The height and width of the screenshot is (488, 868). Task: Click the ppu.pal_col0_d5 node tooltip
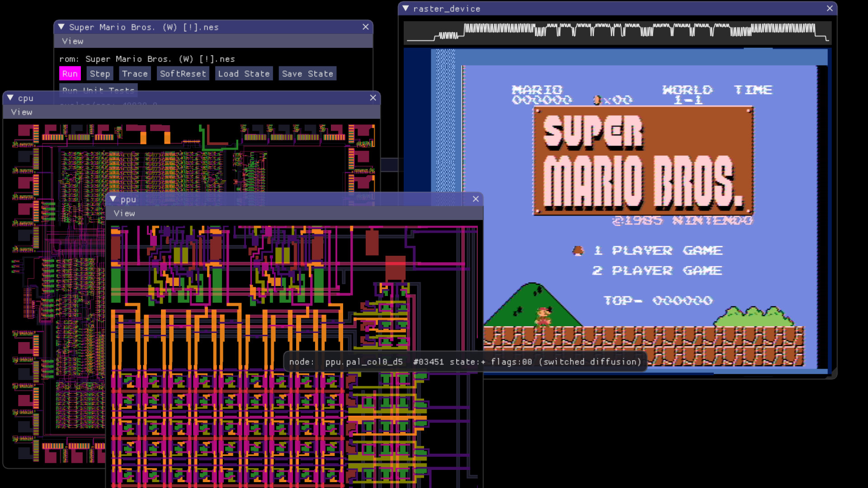click(465, 362)
